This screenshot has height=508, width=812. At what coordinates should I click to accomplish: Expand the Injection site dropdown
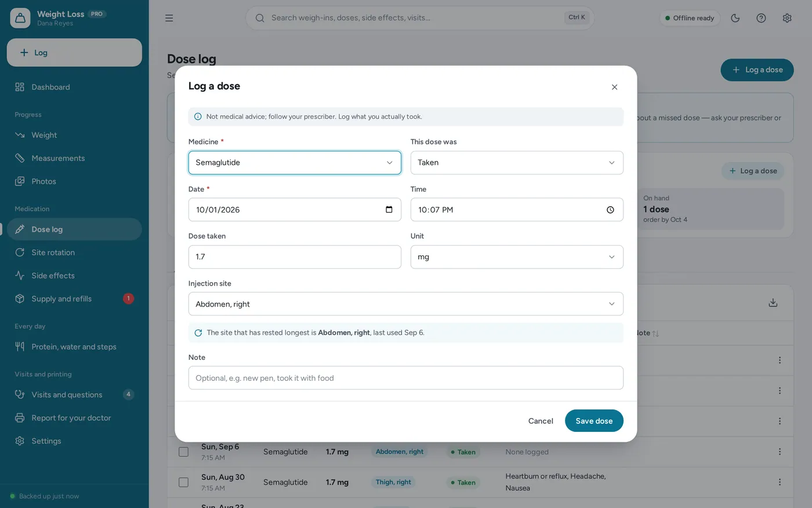click(x=406, y=304)
